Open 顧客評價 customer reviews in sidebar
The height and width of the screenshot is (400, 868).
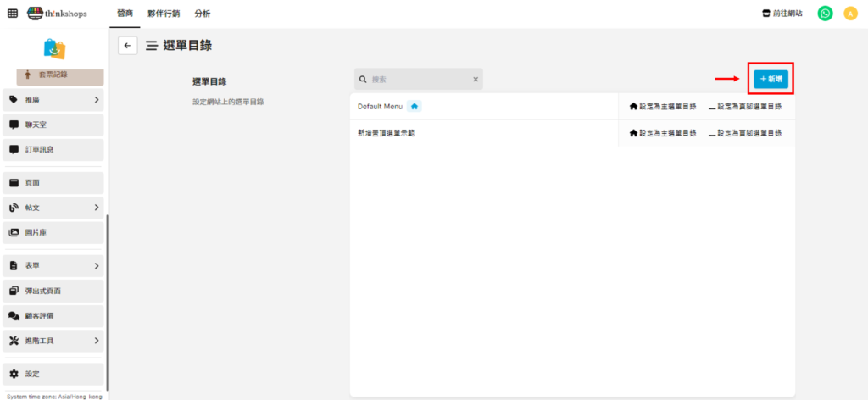pos(53,315)
